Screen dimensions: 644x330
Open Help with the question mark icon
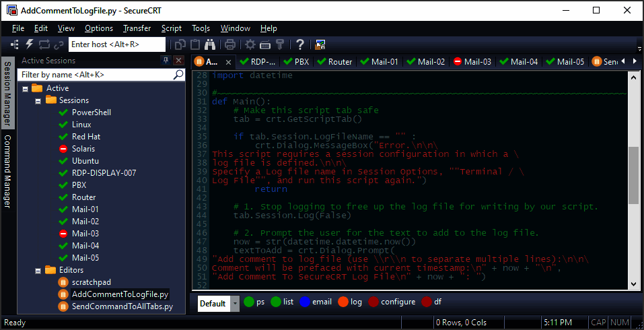point(300,44)
